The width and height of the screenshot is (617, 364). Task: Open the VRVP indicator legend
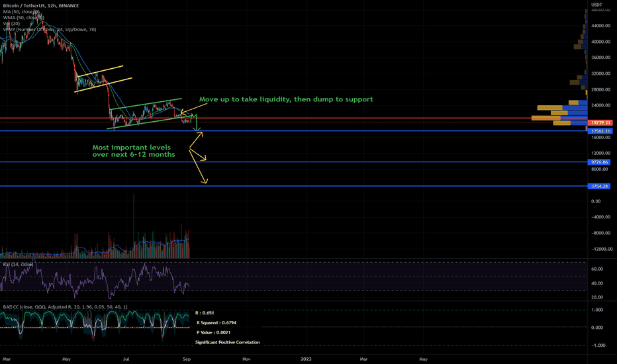[x=49, y=30]
